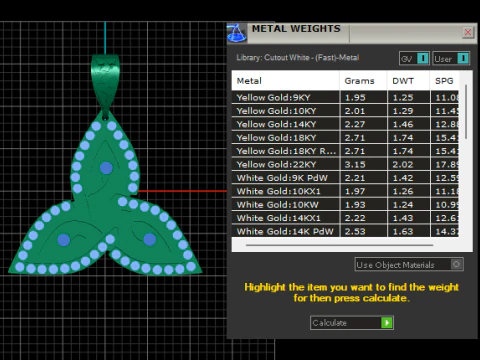Select the Yellow Gold:9KY row
Screen dimensions: 480x360
point(345,97)
